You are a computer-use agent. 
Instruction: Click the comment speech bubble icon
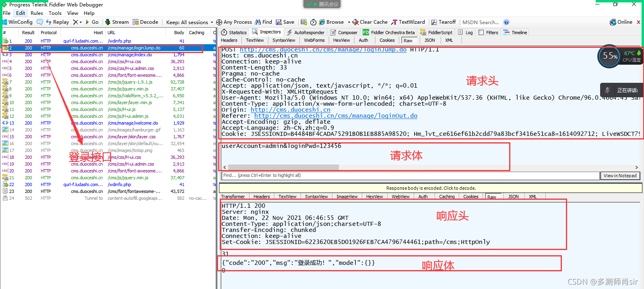tap(40, 22)
